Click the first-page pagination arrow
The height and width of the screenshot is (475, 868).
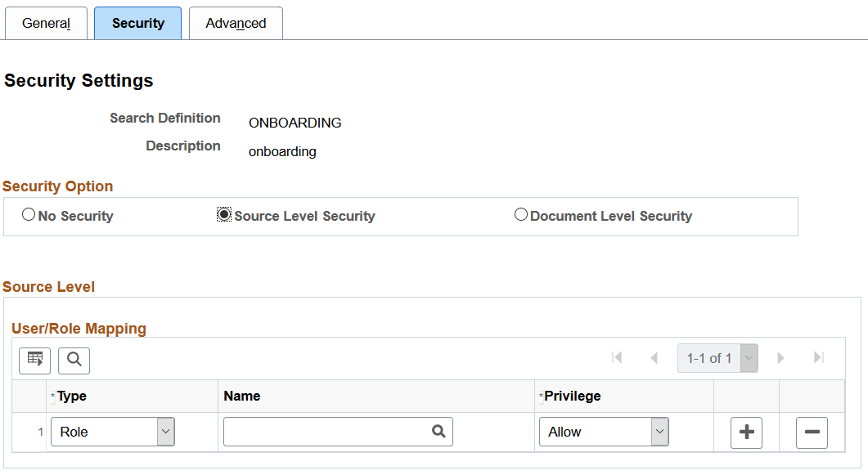click(617, 357)
